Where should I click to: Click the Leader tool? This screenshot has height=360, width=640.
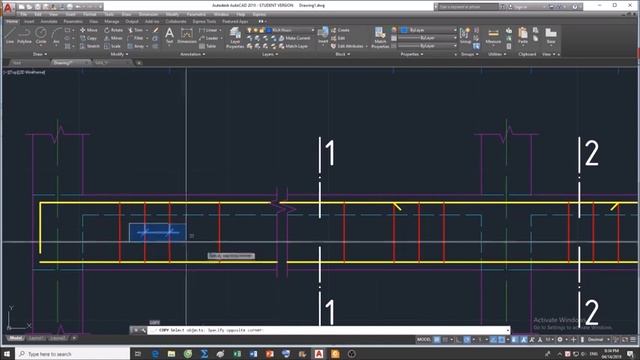click(209, 38)
